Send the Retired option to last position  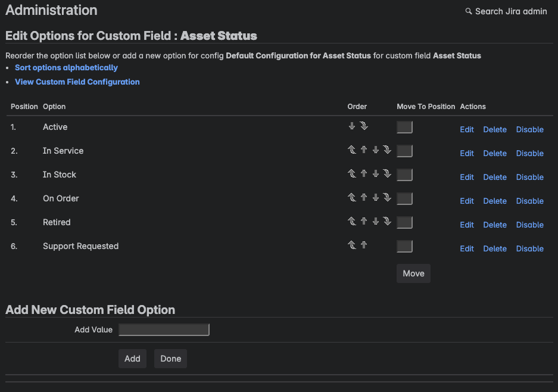point(387,222)
